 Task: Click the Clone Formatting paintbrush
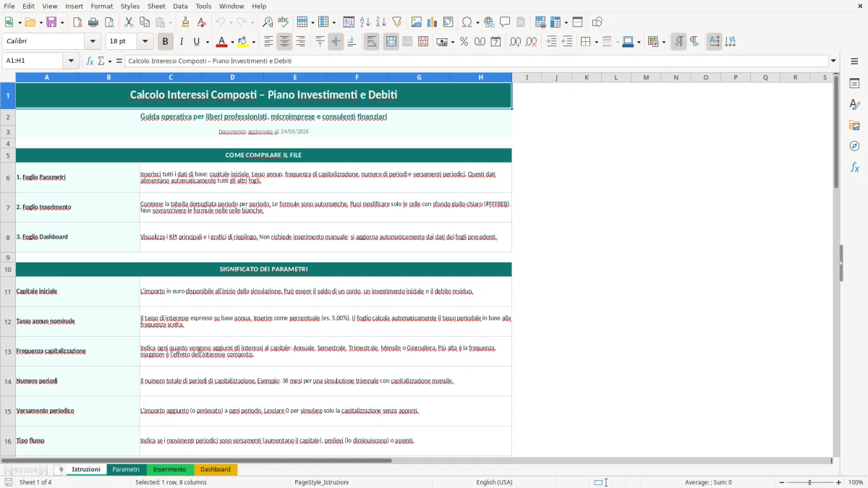click(x=185, y=22)
